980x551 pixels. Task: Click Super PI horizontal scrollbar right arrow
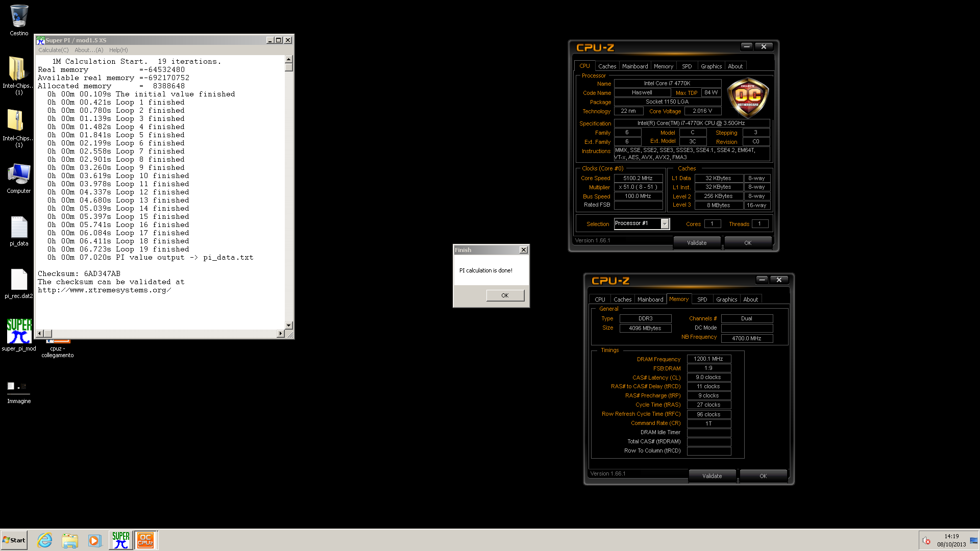tap(280, 334)
